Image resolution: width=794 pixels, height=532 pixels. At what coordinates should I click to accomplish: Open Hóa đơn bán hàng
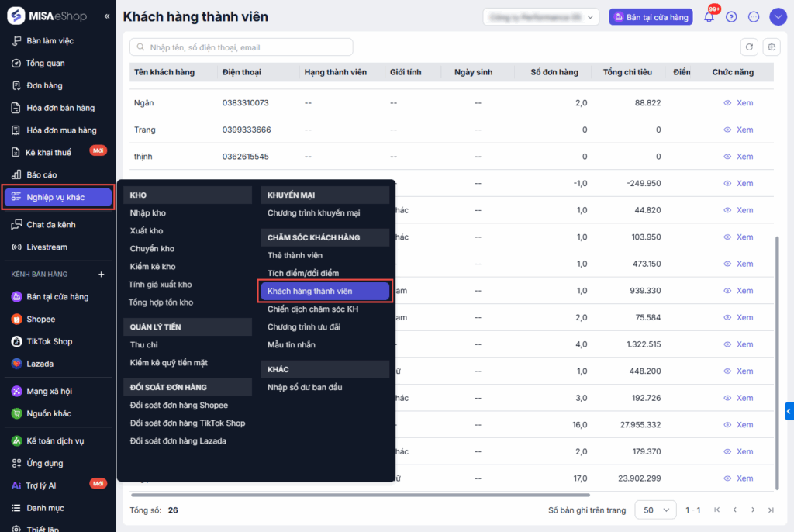coord(60,108)
